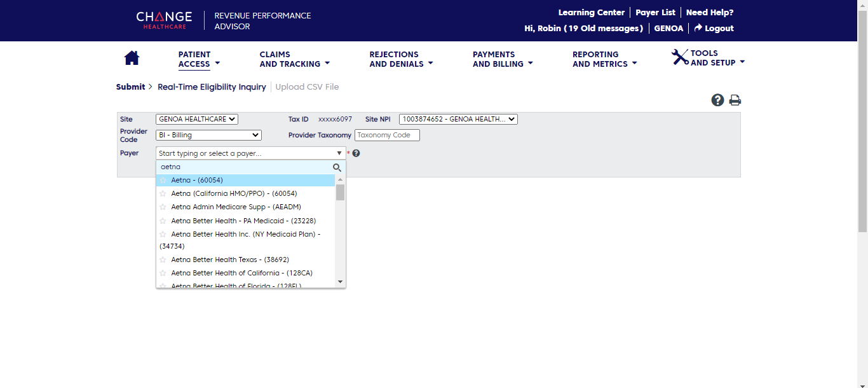Open the Site dropdown GENOA HEALTHCARE
This screenshot has width=868, height=388.
point(196,119)
